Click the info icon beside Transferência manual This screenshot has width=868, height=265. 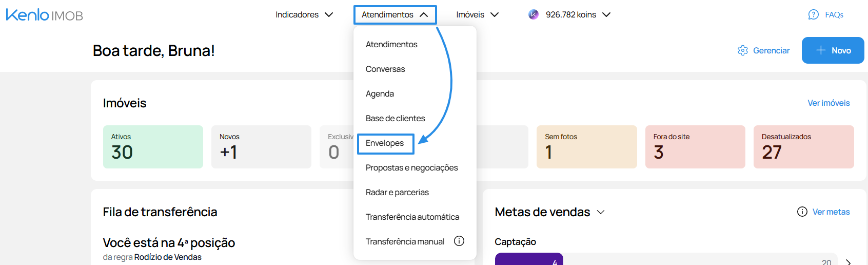point(459,241)
